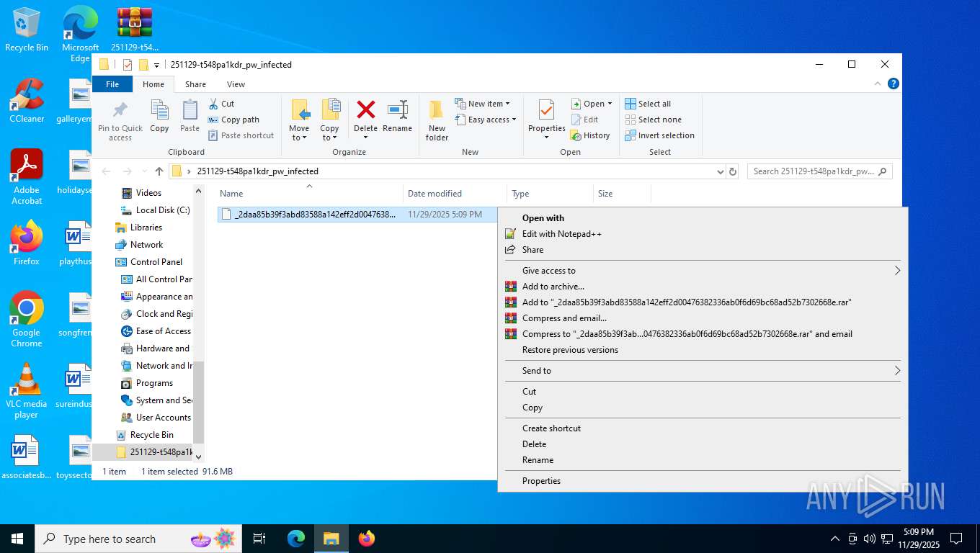The height and width of the screenshot is (553, 980).
Task: Click File Explorer taskbar icon
Action: pos(331,539)
